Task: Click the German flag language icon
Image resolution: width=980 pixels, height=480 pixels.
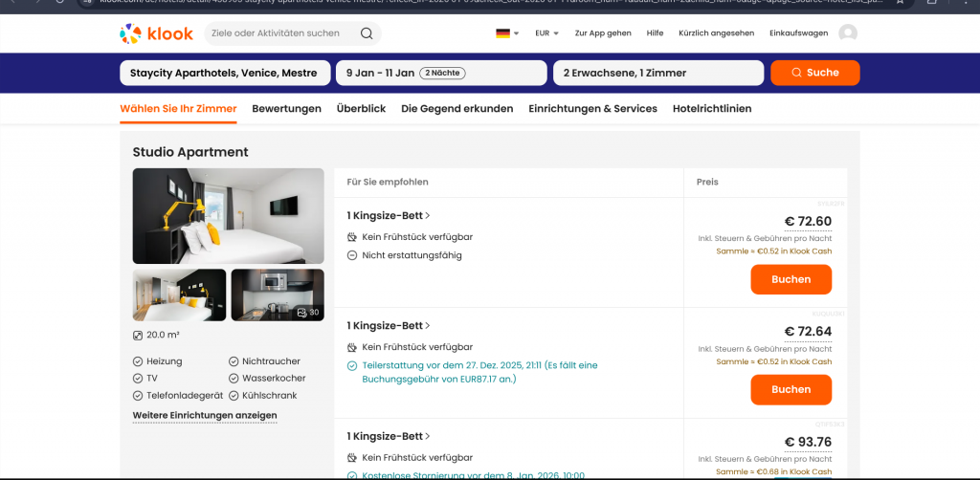Action: [502, 33]
